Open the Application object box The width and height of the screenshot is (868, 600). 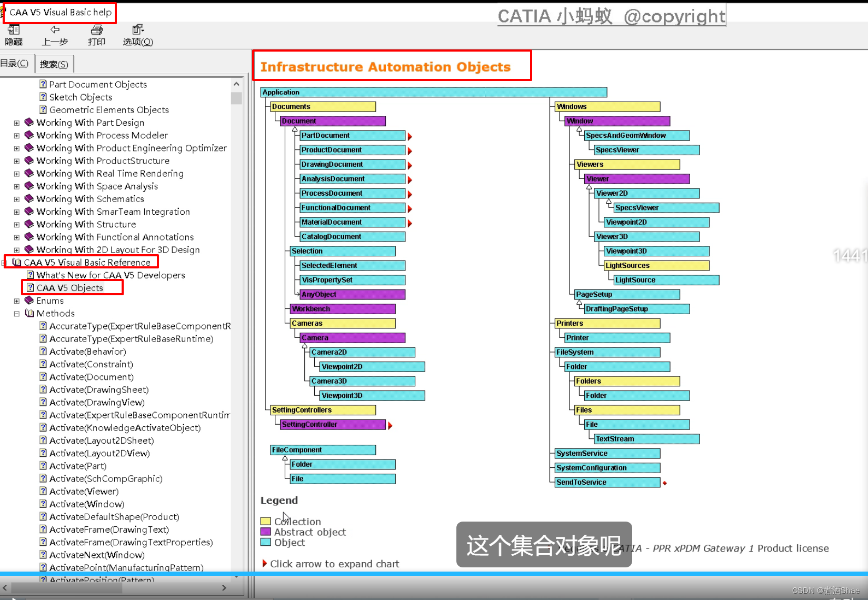point(434,92)
